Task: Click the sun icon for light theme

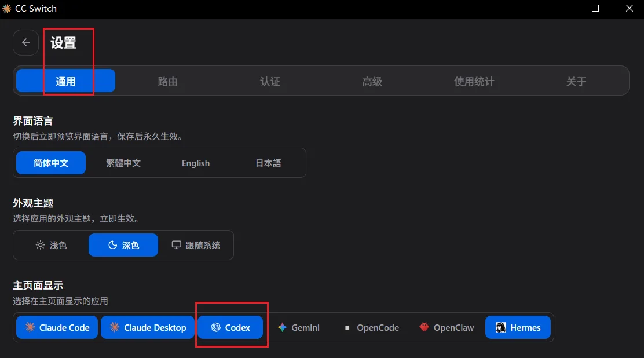Action: [x=41, y=245]
